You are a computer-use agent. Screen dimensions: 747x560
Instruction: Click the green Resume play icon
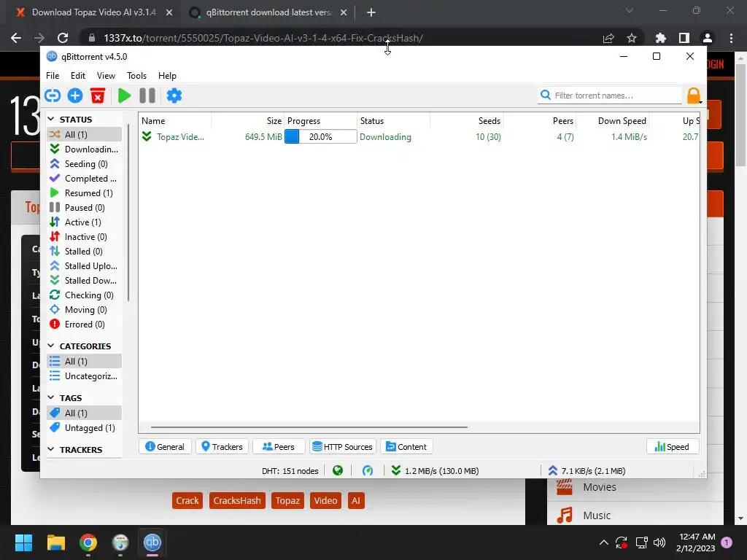point(124,96)
